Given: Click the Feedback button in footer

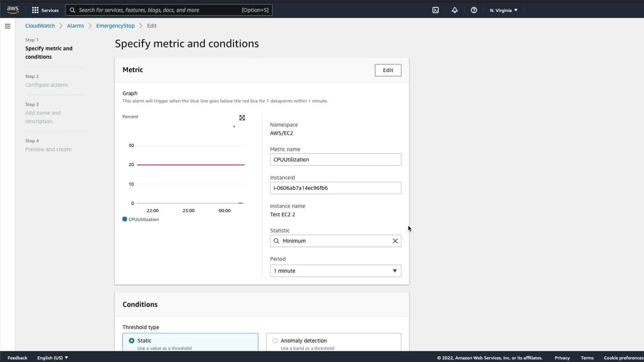Looking at the screenshot, I should point(17,358).
